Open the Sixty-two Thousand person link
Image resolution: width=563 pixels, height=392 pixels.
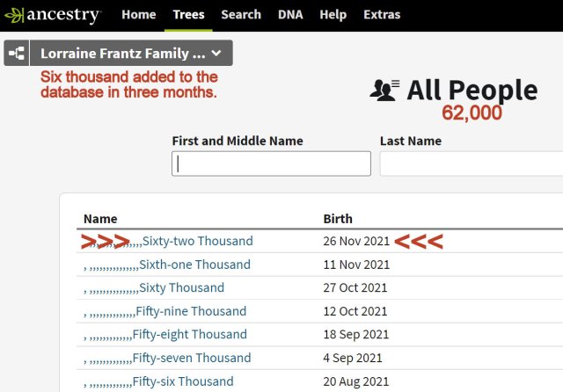click(x=197, y=241)
